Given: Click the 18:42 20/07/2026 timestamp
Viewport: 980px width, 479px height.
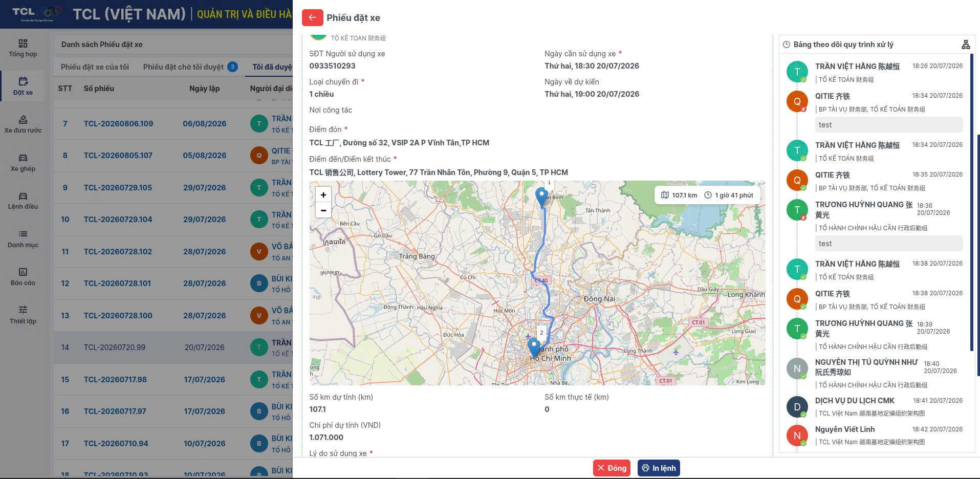Looking at the screenshot, I should coord(938,429).
